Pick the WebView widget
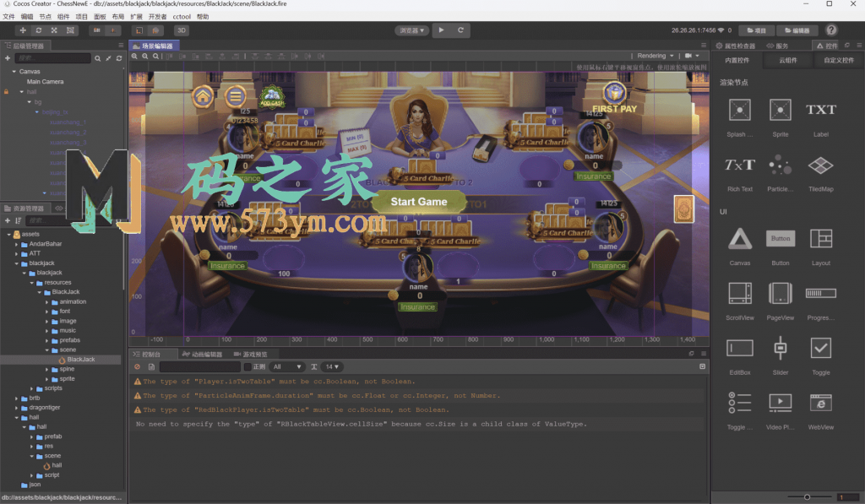This screenshot has height=504, width=865. 821,411
